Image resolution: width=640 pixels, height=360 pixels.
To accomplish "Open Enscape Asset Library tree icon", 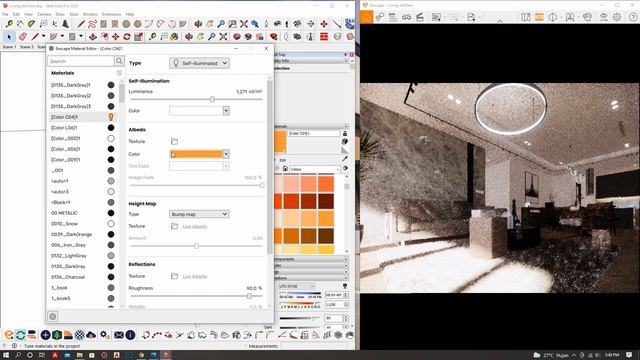I will pos(57,335).
